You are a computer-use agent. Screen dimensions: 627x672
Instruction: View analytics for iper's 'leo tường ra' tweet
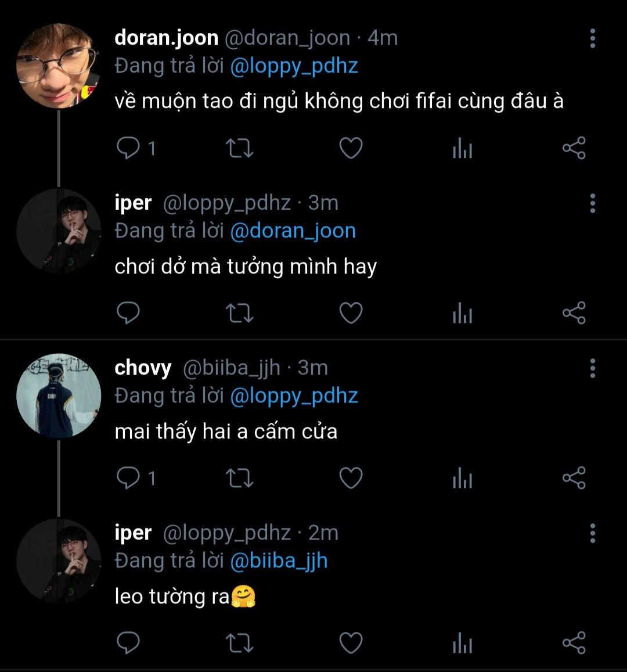tap(462, 644)
